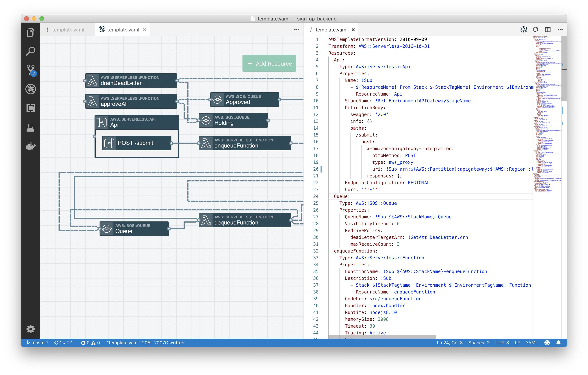Image resolution: width=588 pixels, height=375 pixels.
Task: Open the Manage gear in activity bar
Action: (x=30, y=329)
